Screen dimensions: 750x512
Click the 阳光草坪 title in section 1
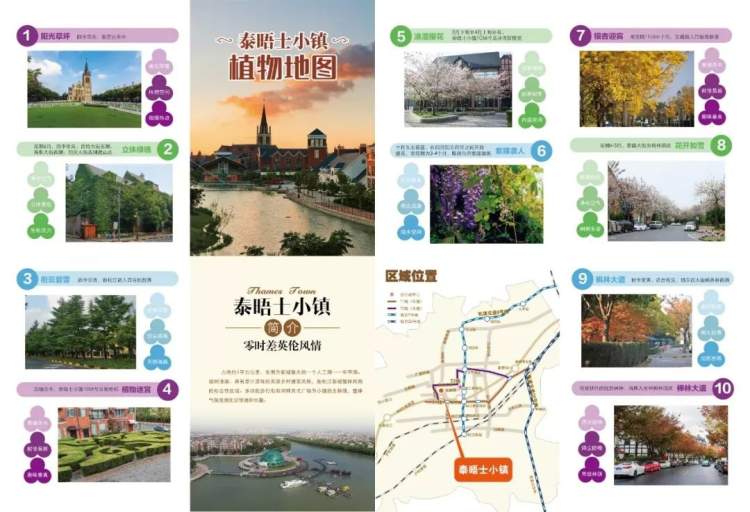pos(55,36)
